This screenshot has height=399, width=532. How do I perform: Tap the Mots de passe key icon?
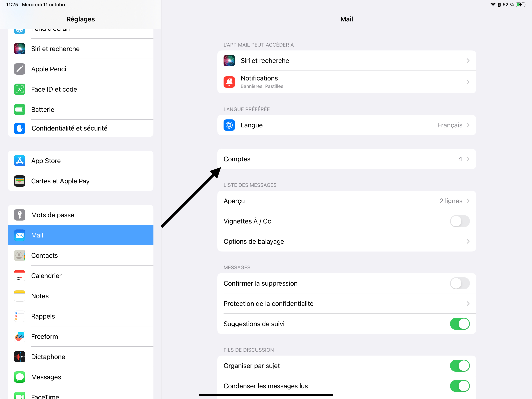tap(20, 215)
